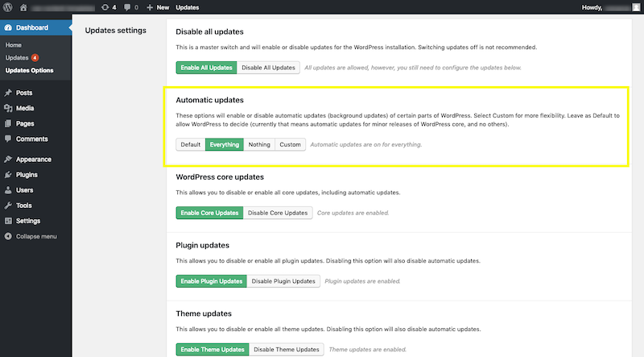Expand the Settings sidebar menu
The width and height of the screenshot is (644, 357).
(27, 221)
